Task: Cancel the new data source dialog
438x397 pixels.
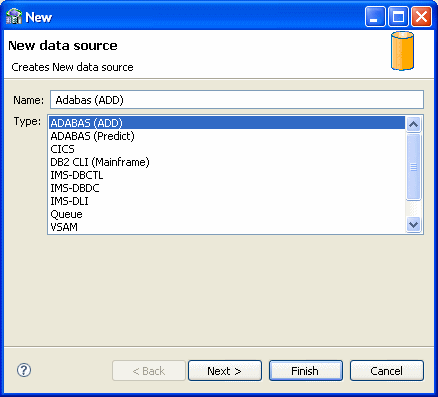Action: click(x=387, y=371)
